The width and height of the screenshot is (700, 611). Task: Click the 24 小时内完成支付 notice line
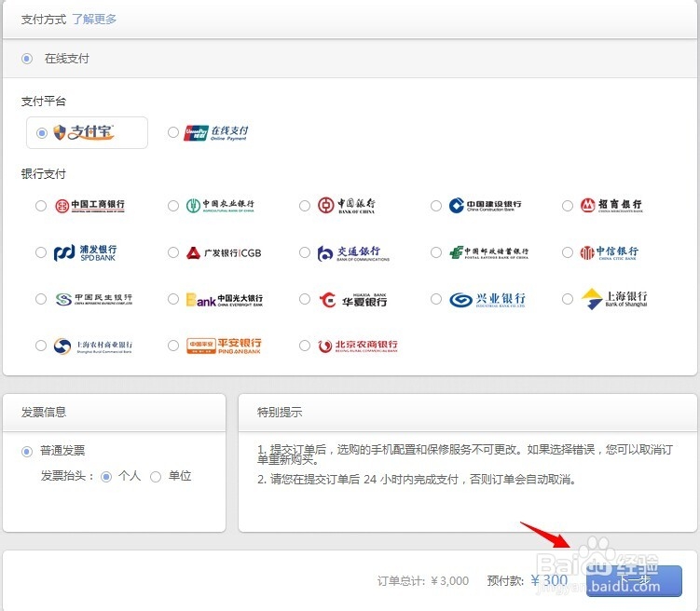(x=417, y=480)
